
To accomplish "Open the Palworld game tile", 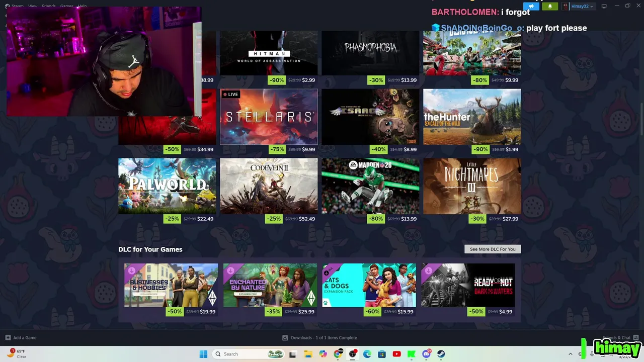I will [x=167, y=187].
